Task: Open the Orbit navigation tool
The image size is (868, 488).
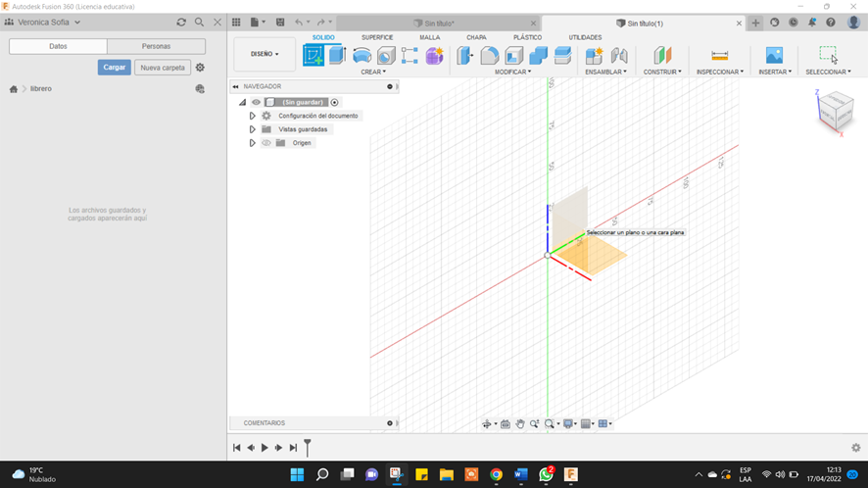Action: click(487, 423)
